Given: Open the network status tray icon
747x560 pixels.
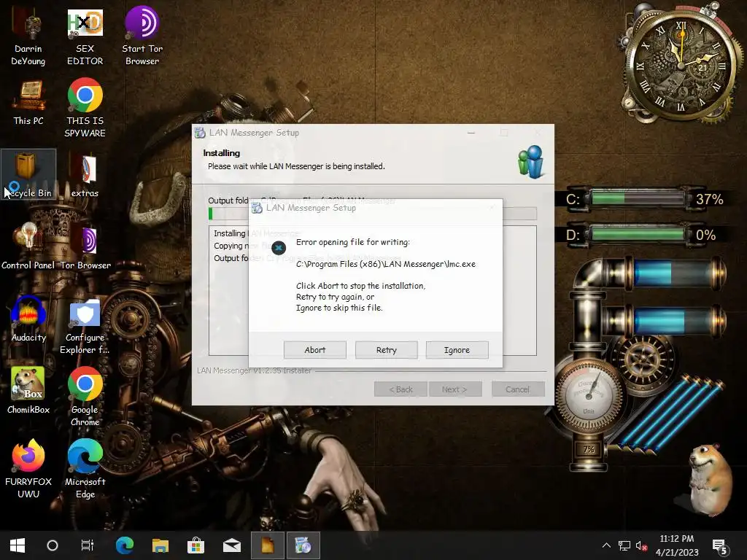Looking at the screenshot, I should tap(624, 545).
